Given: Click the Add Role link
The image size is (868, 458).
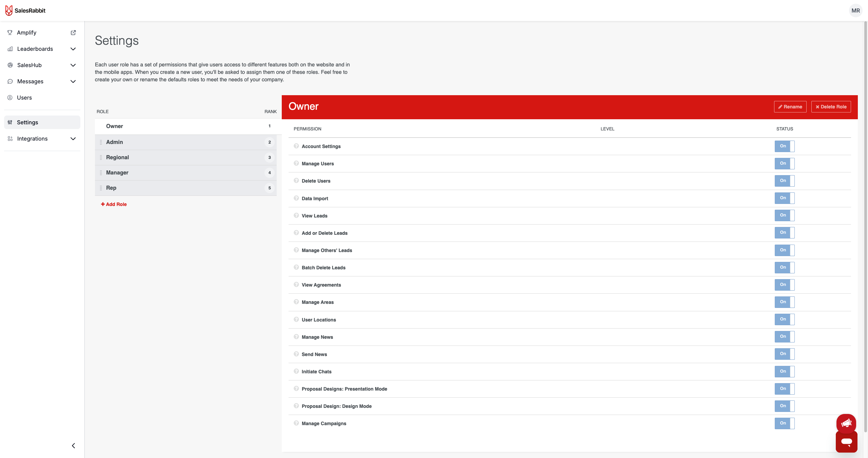Looking at the screenshot, I should 114,204.
